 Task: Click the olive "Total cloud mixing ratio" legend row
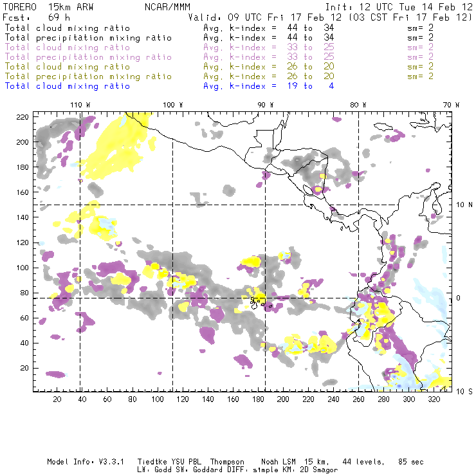[x=68, y=66]
